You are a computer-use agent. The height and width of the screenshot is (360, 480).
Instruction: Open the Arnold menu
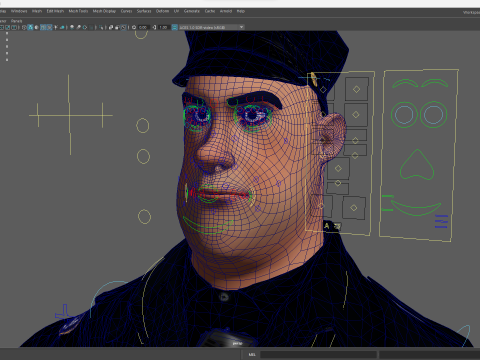[226, 11]
